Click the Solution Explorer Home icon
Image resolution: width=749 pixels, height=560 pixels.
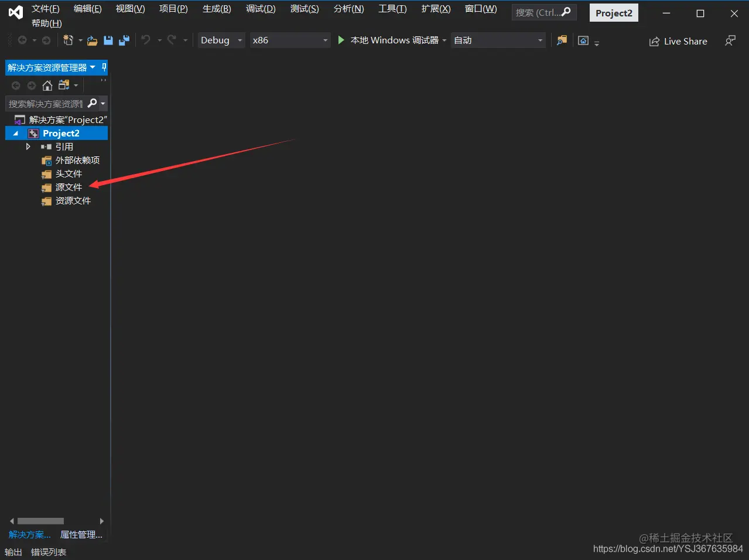[47, 86]
